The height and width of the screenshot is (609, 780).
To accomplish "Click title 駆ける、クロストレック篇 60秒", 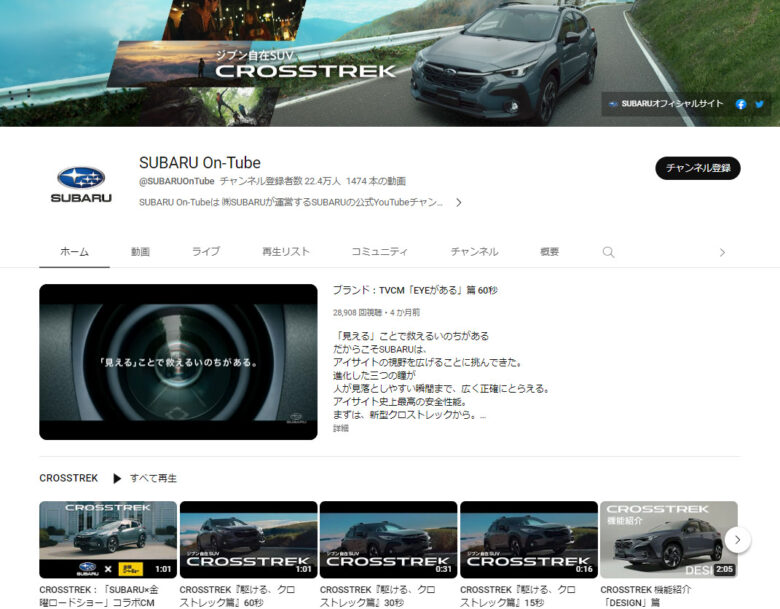I will [237, 596].
